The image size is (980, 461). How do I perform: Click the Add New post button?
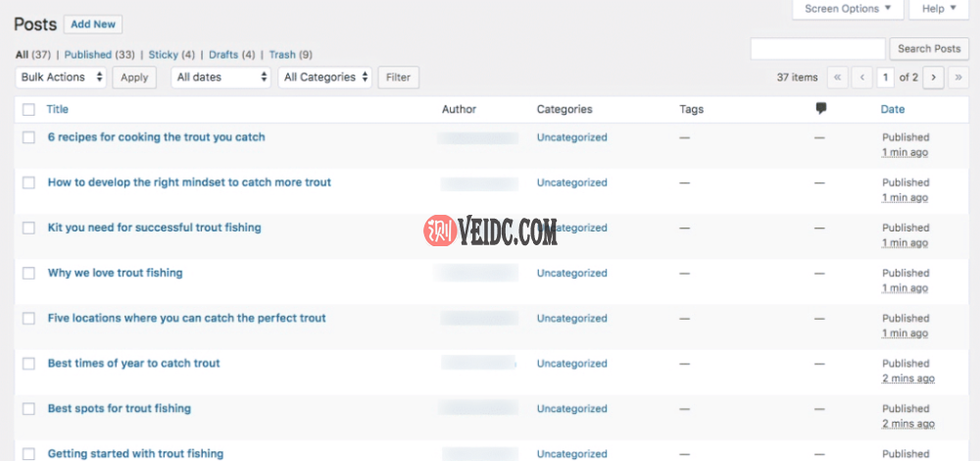click(93, 25)
